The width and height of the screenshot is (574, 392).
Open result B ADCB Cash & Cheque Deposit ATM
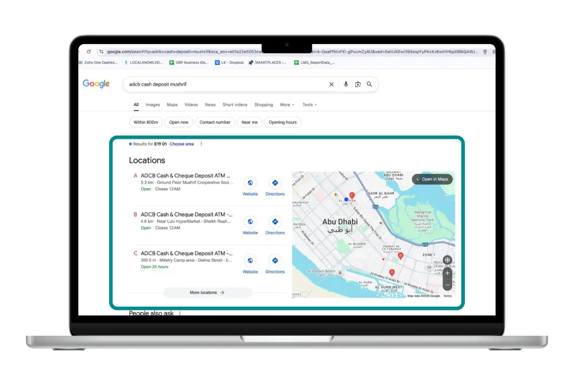click(x=187, y=215)
